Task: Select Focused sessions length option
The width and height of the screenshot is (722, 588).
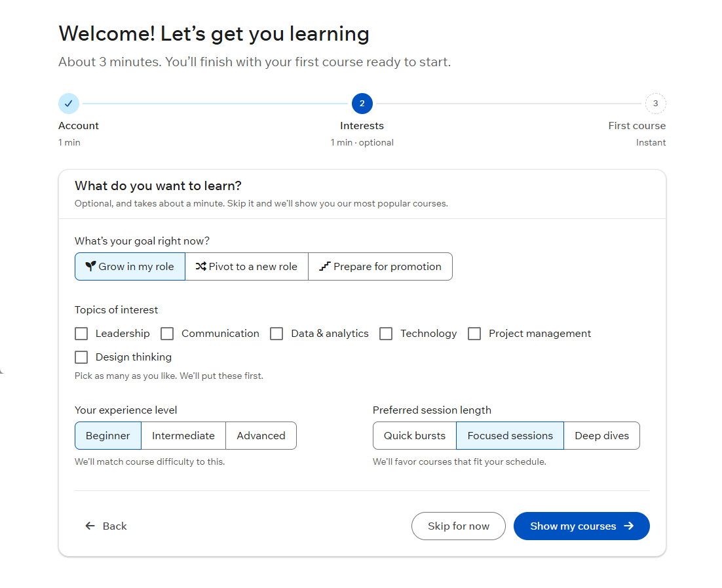Action: pyautogui.click(x=510, y=435)
